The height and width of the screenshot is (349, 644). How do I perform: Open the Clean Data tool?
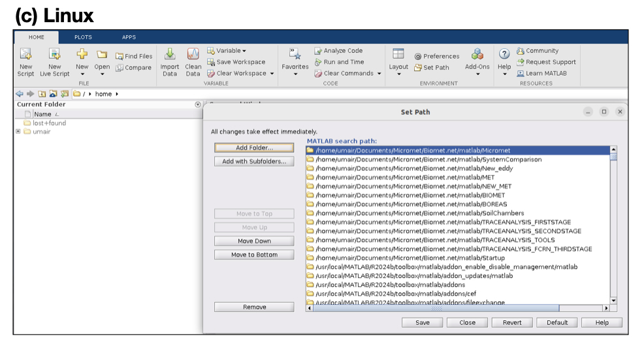click(x=193, y=62)
